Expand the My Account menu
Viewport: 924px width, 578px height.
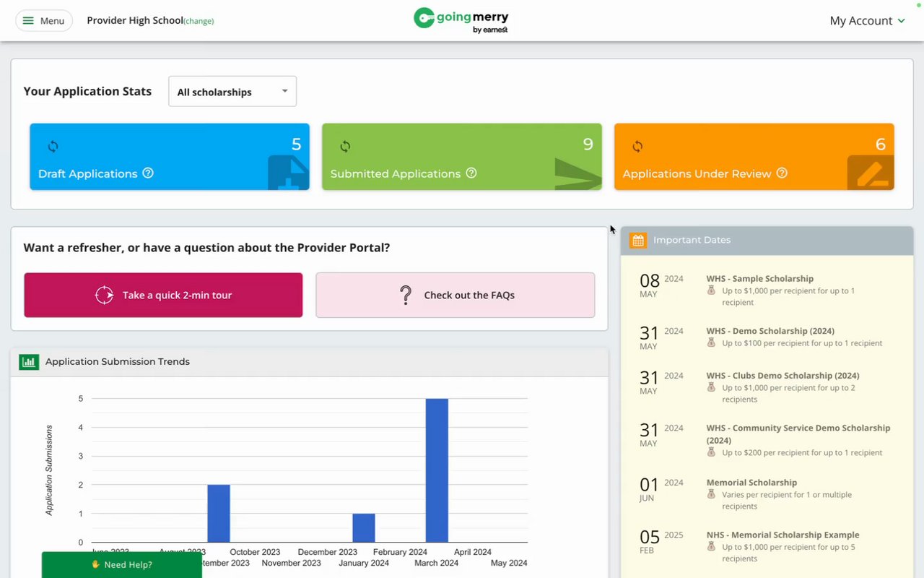(867, 21)
